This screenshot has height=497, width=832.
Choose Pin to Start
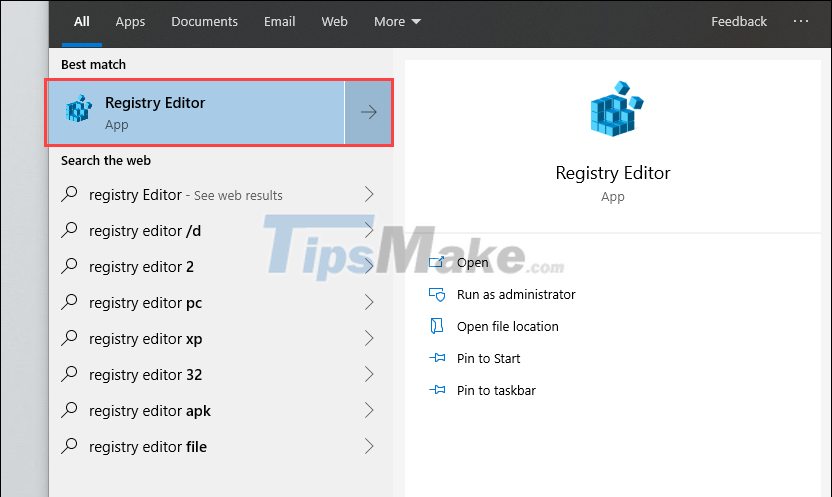point(488,359)
